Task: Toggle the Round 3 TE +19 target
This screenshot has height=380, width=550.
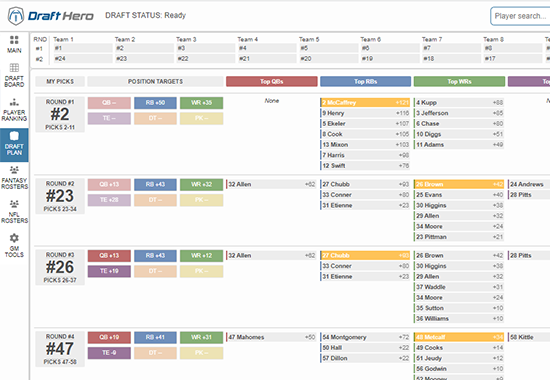Action: [x=109, y=271]
